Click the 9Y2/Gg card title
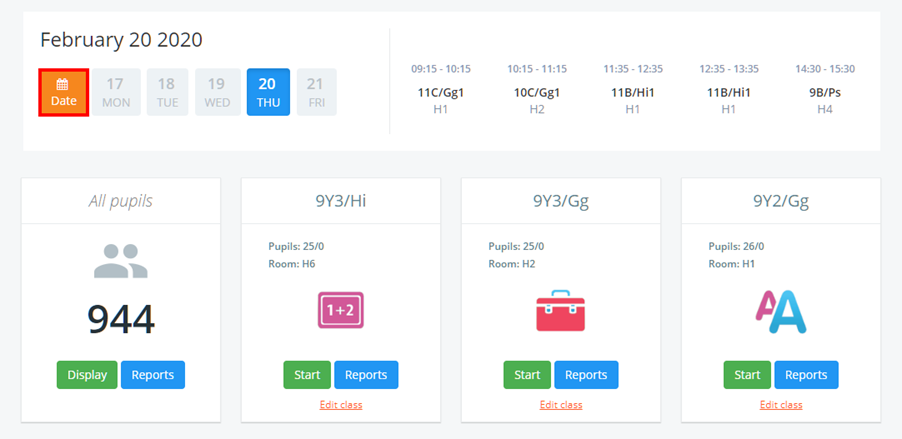902x439 pixels. click(781, 201)
